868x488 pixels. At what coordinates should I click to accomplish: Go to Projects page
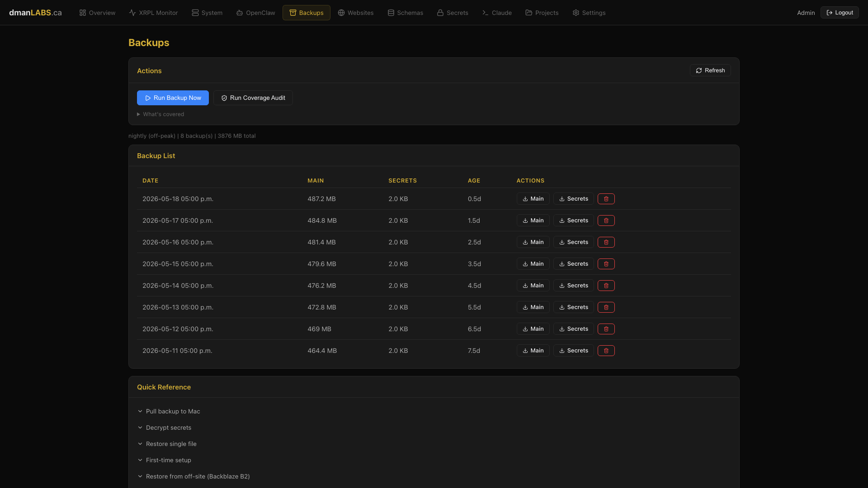542,13
